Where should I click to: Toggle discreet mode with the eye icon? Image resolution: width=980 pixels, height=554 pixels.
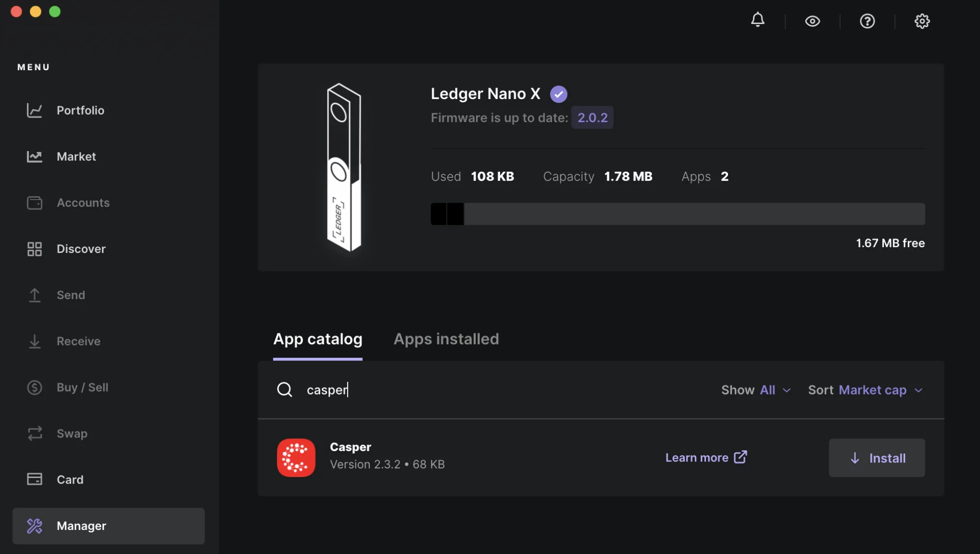pos(812,21)
